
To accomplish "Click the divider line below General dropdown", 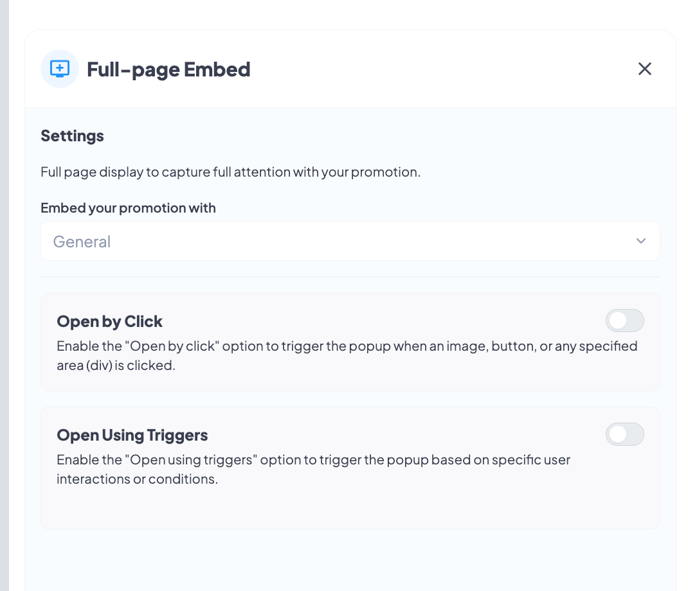I will (x=350, y=277).
